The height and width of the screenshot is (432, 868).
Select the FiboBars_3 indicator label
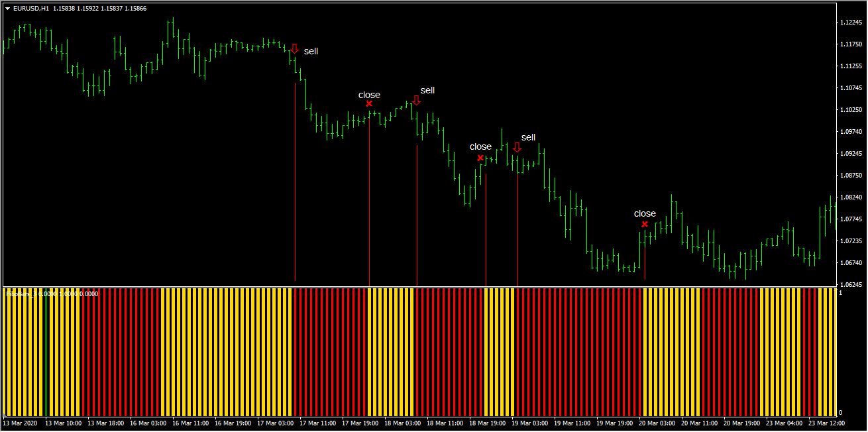click(22, 293)
